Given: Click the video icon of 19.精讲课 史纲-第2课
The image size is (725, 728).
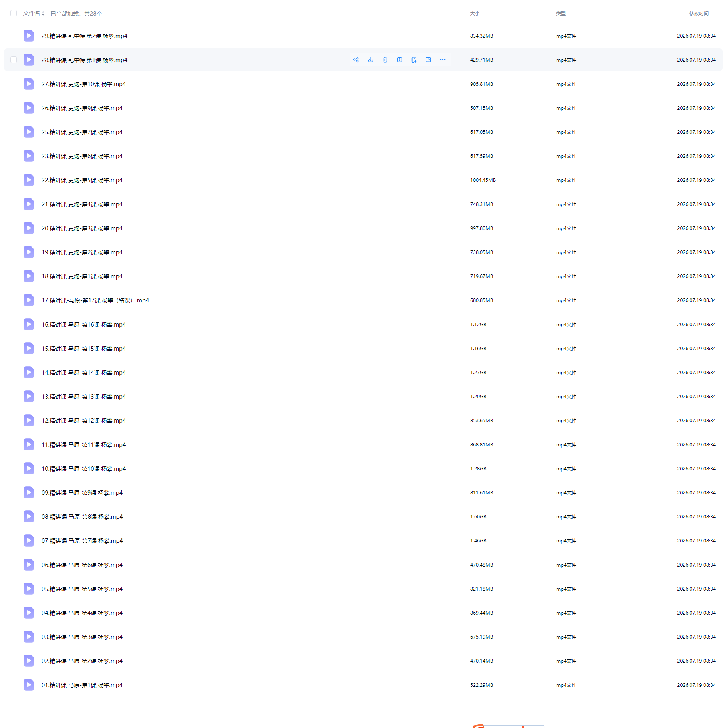Looking at the screenshot, I should click(29, 252).
